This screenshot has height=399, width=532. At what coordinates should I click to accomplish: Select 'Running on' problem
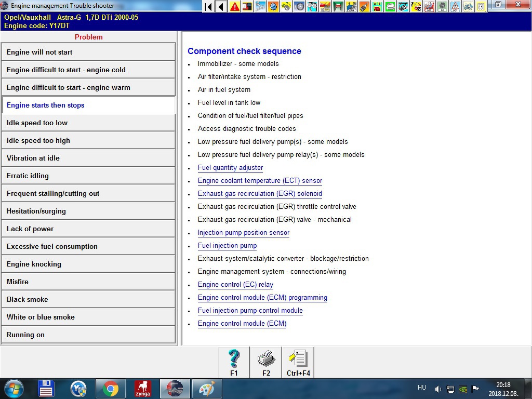(88, 334)
